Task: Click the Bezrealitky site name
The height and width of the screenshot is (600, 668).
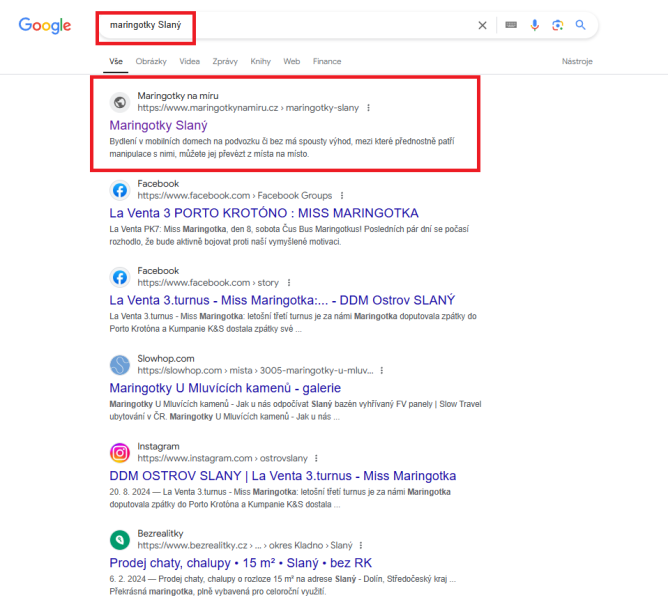Action: click(160, 534)
